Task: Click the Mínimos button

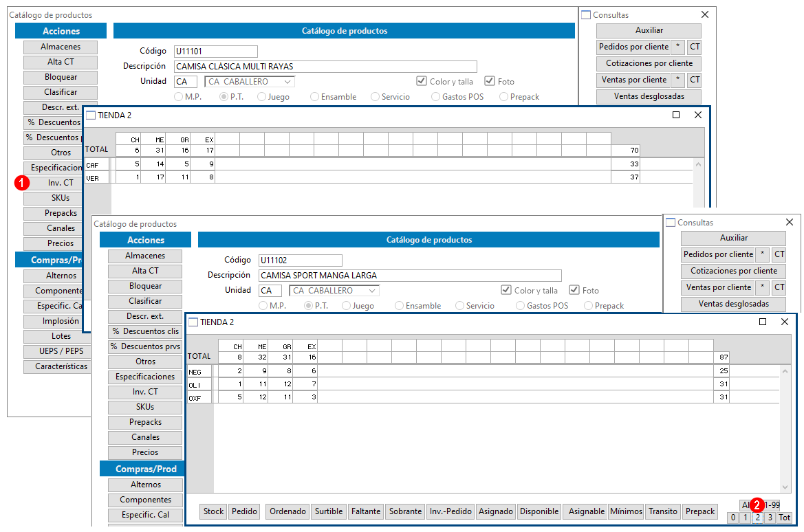Action: (x=626, y=511)
